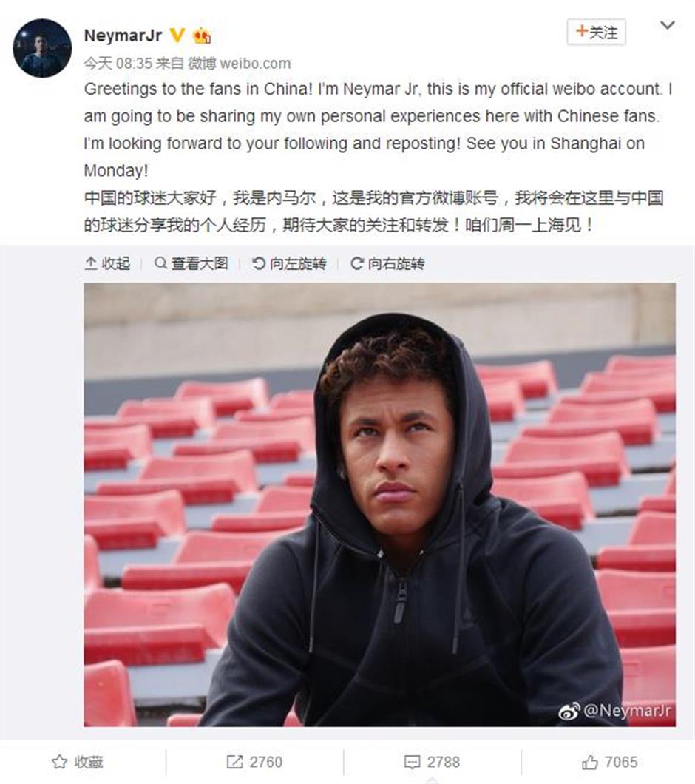Screen dimensions: 695x784
Task: Open comments via the 2788 icon
Action: tap(432, 762)
